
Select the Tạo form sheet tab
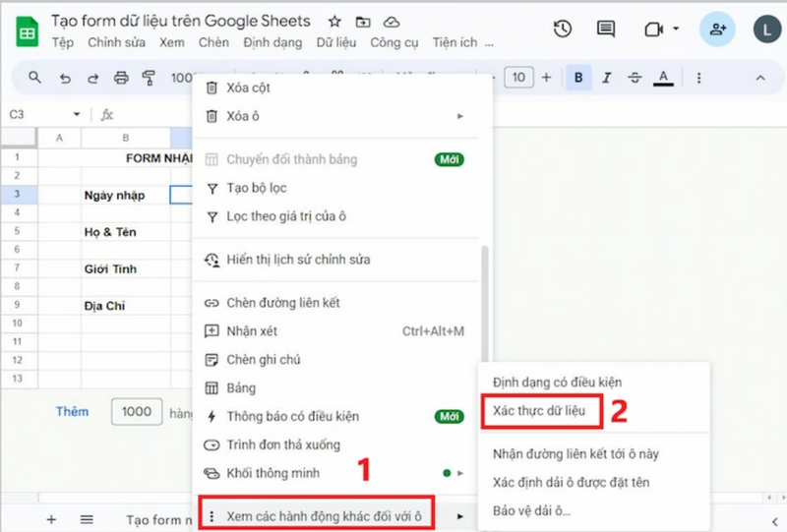(158, 520)
